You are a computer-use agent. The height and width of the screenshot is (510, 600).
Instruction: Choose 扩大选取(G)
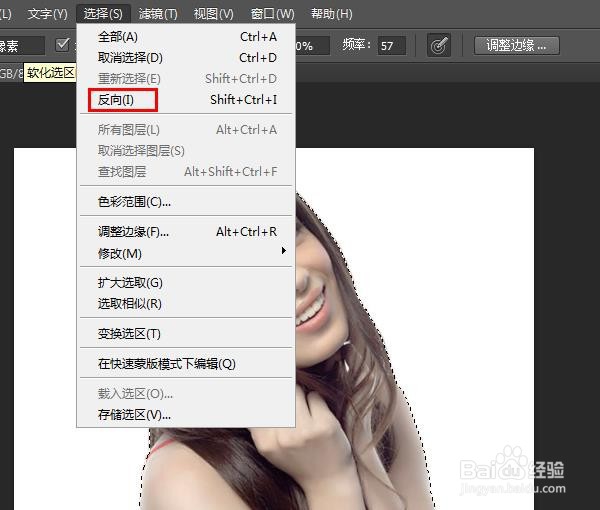(186, 283)
